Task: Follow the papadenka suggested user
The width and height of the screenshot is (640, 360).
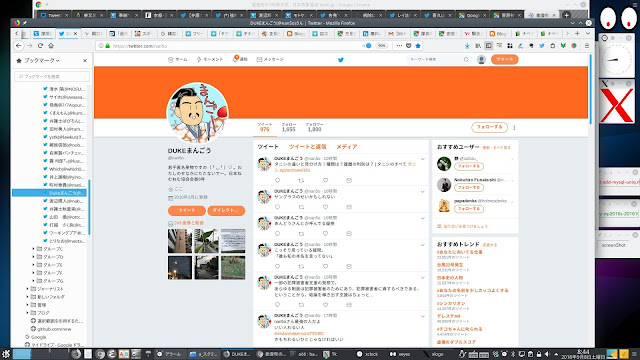Action: 469,209
